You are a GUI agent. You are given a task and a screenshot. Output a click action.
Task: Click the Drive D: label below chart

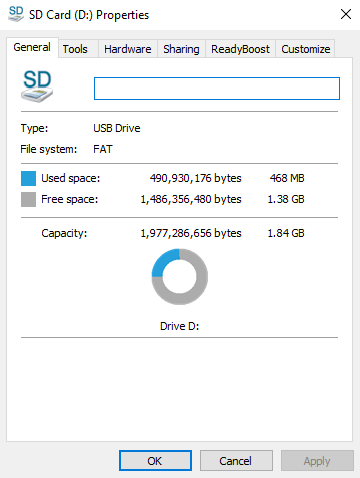(x=180, y=326)
